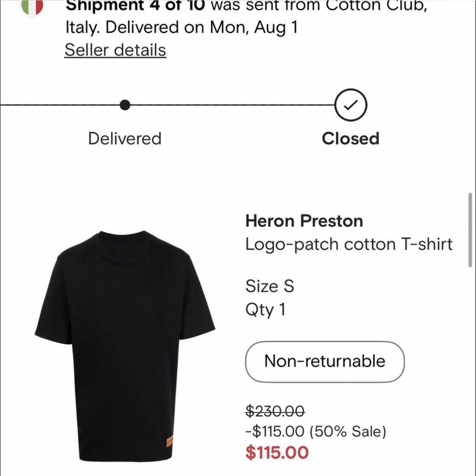
Task: Click the Closed checkmark circle icon
Action: (x=351, y=105)
